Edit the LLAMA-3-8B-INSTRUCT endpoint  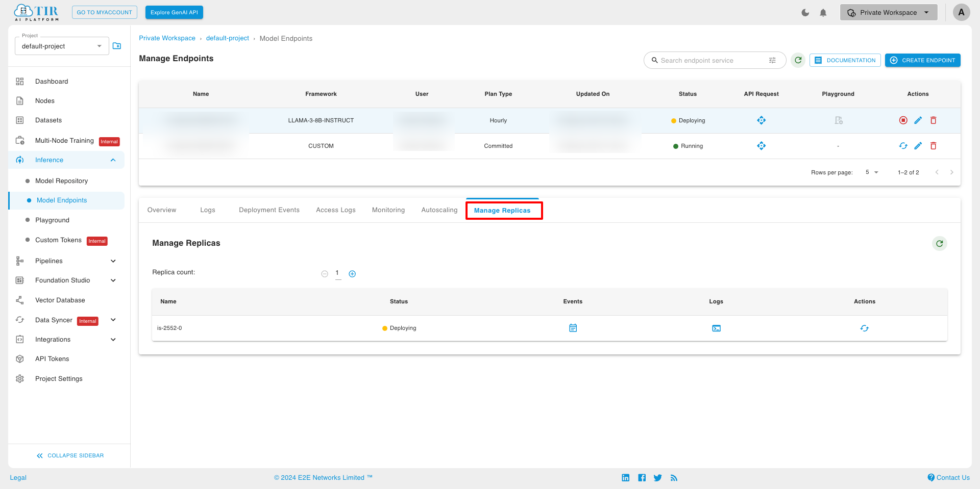pyautogui.click(x=918, y=120)
